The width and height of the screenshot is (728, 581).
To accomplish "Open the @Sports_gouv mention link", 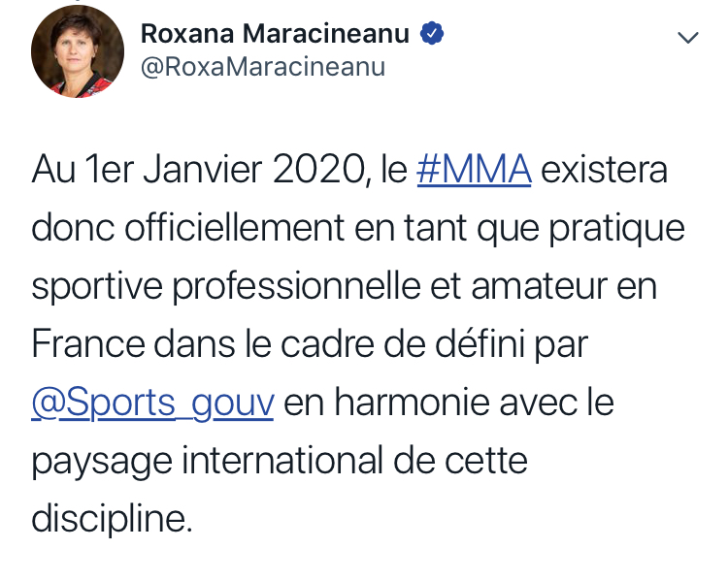I will pos(152,403).
